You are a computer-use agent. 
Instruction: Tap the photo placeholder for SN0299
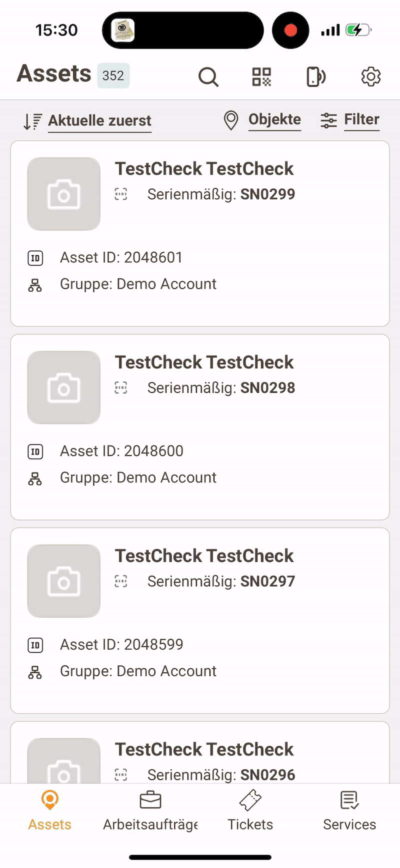pyautogui.click(x=63, y=194)
